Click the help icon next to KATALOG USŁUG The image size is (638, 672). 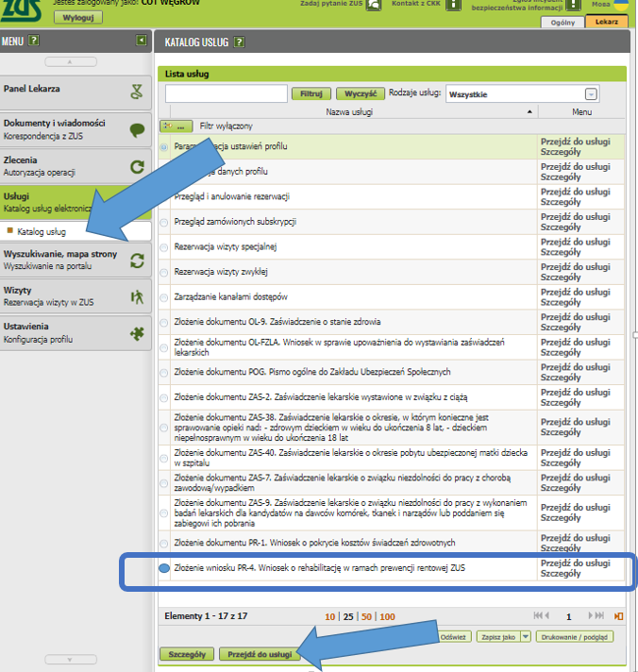tap(240, 42)
